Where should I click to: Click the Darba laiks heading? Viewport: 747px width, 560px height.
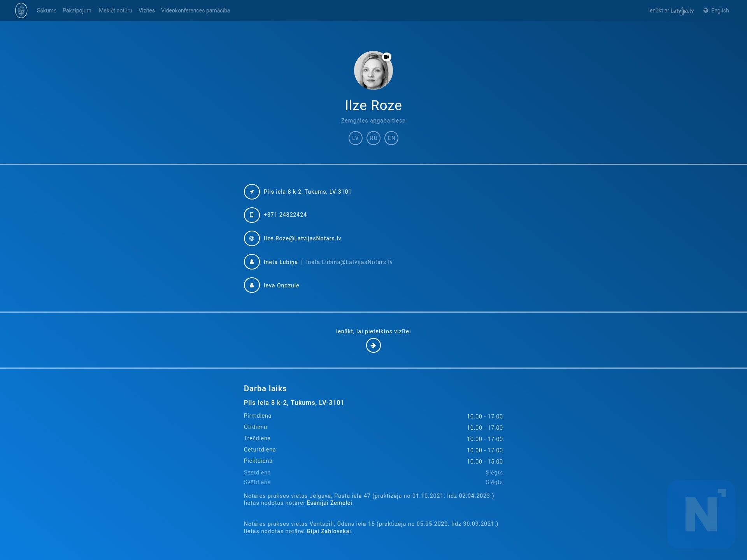[x=265, y=388]
